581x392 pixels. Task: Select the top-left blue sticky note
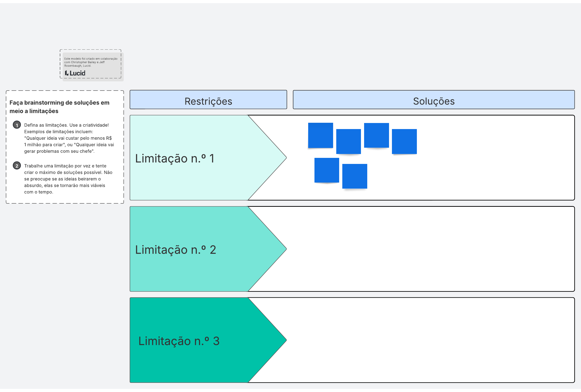click(320, 135)
